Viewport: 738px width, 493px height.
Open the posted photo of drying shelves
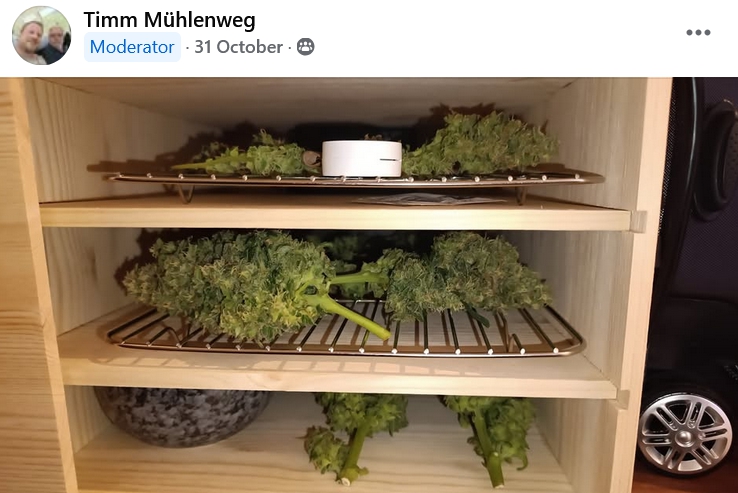(369, 285)
